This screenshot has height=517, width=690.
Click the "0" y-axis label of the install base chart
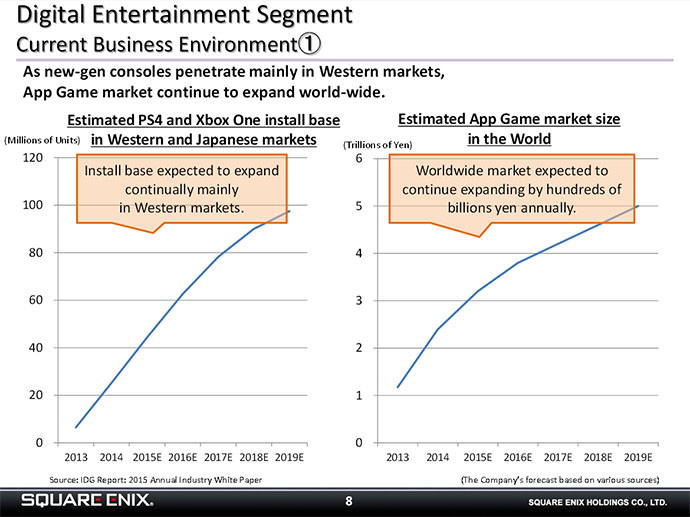click(x=40, y=443)
